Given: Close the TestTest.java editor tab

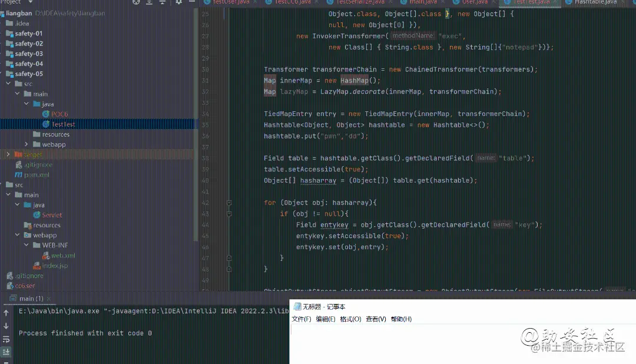Looking at the screenshot, I should click(555, 2).
